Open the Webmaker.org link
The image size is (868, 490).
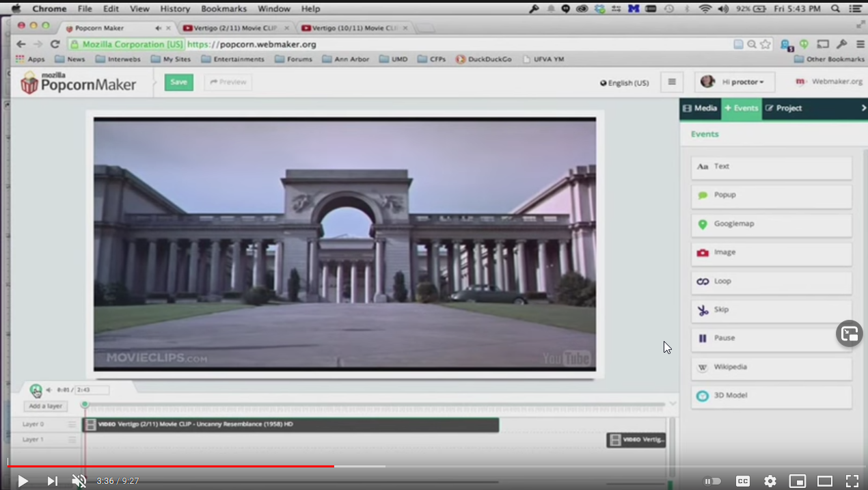[828, 82]
